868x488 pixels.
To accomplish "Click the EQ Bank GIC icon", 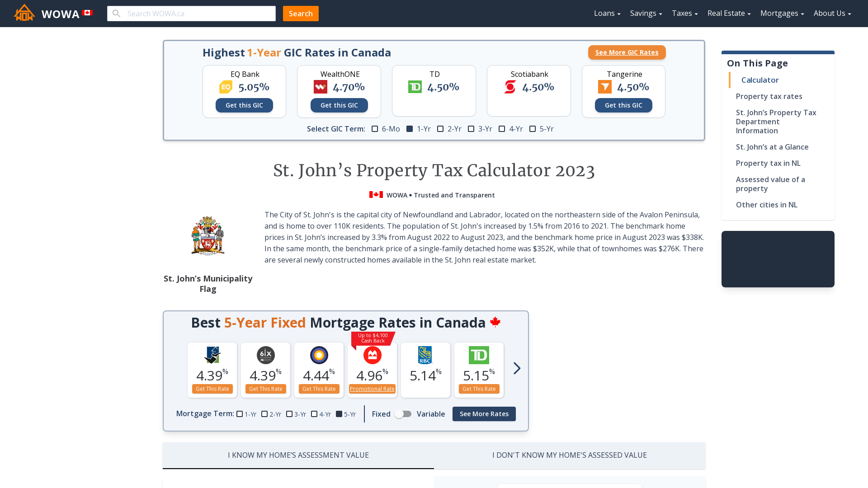I will tap(225, 86).
